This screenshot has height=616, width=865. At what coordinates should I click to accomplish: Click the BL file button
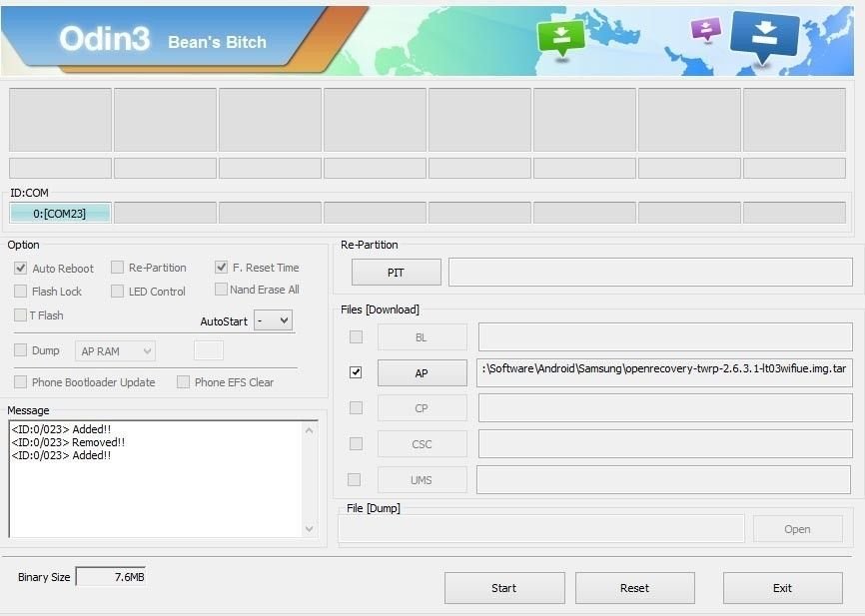click(x=423, y=337)
